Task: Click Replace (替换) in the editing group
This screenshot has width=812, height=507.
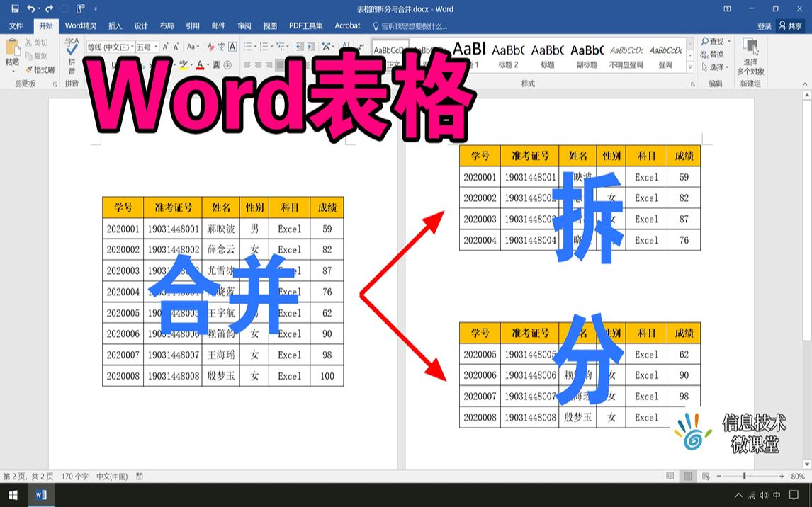Action: point(711,53)
